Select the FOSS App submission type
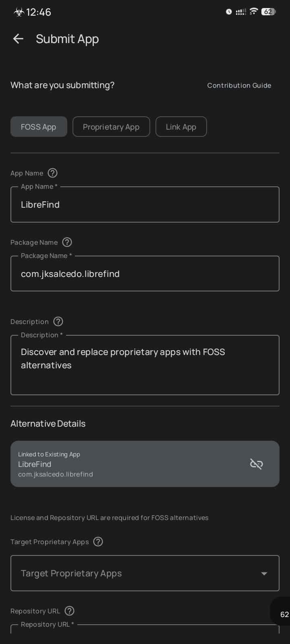 pos(39,127)
